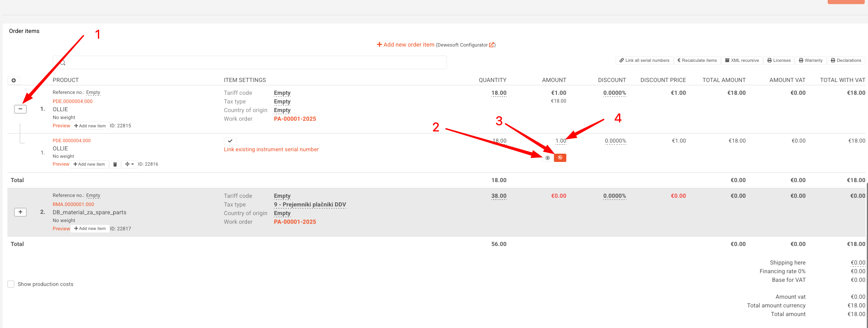Edit sub-item amount 1.00 value

[x=561, y=141]
